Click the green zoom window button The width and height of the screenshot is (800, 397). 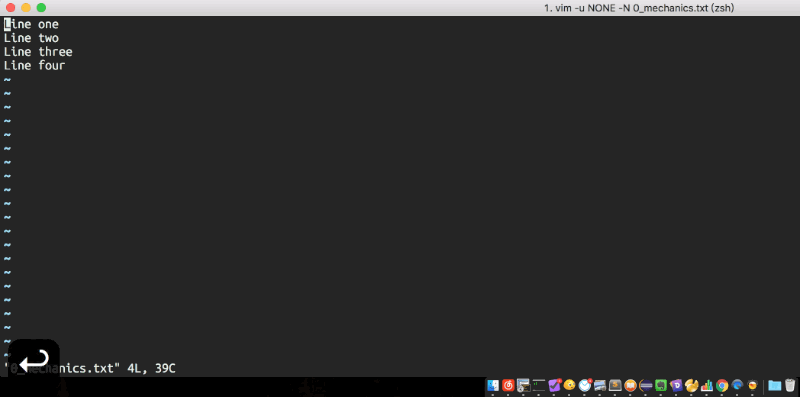coord(41,8)
